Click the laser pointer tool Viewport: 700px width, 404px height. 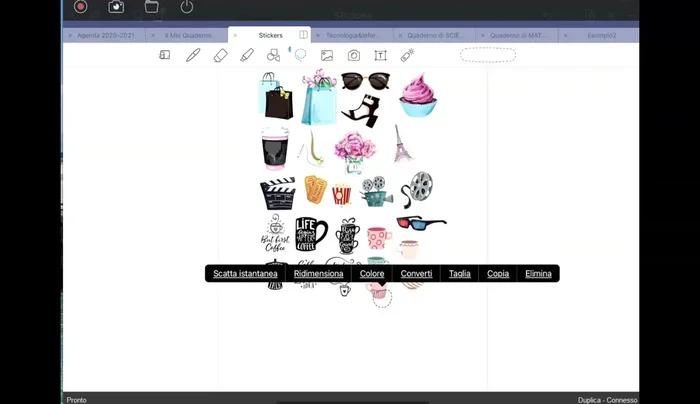[x=407, y=55]
